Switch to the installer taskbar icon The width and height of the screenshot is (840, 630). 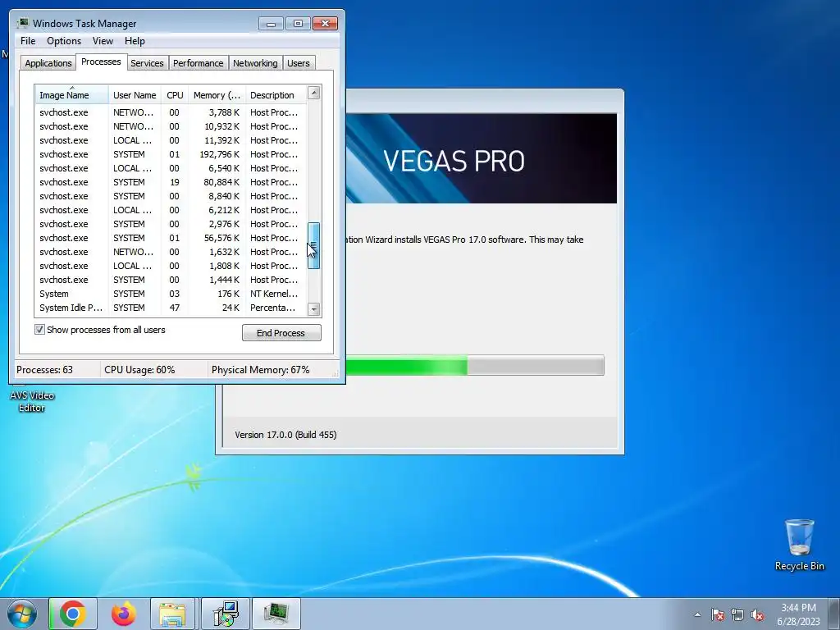coord(225,614)
